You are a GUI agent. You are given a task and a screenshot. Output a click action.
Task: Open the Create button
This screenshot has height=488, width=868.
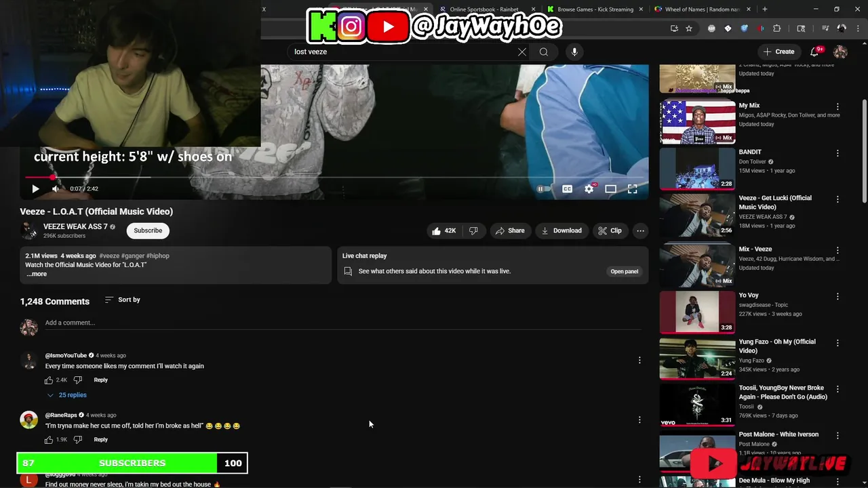(778, 52)
